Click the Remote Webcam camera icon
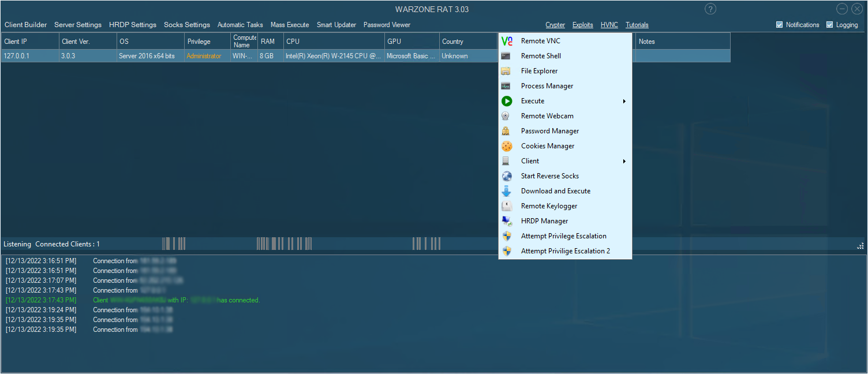This screenshot has width=868, height=374. coord(506,116)
